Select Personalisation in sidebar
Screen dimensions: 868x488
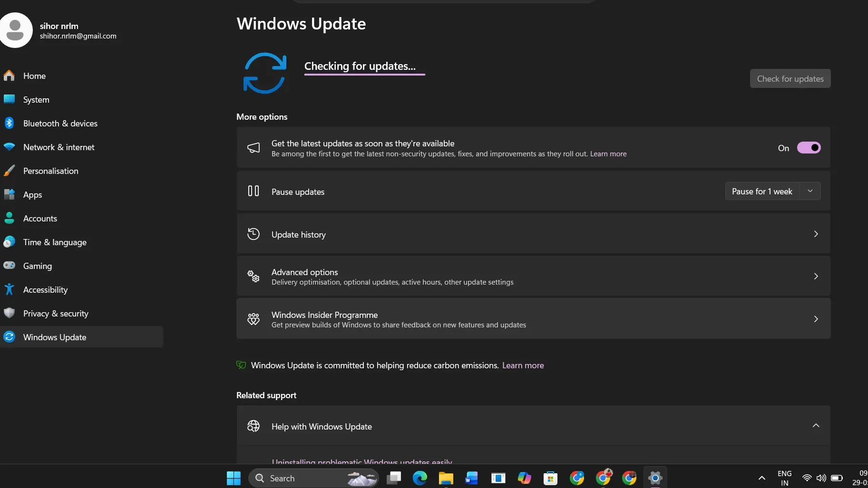point(50,171)
